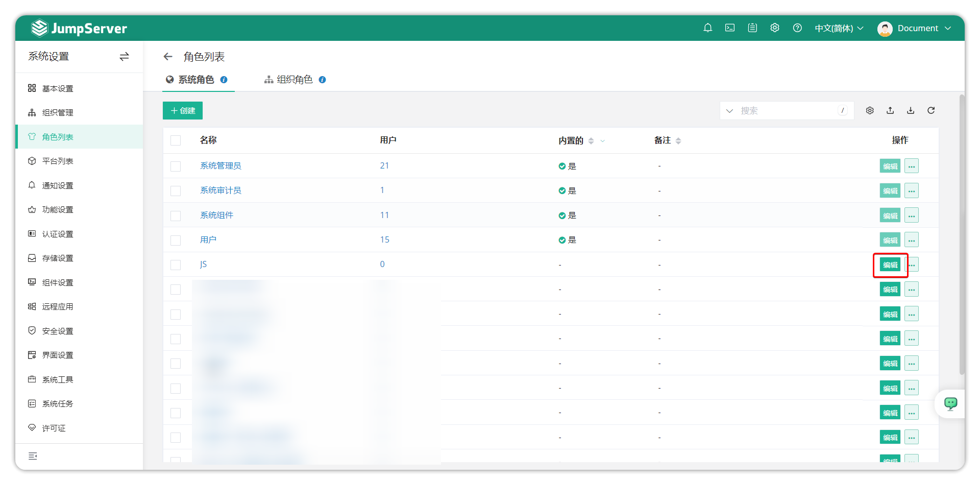Open the notifications bell icon
The image size is (980, 480).
coord(707,28)
